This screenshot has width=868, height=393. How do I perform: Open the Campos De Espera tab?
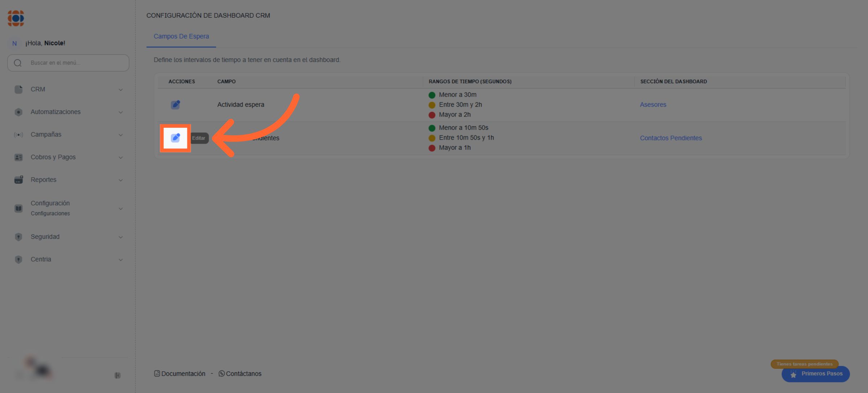point(181,36)
